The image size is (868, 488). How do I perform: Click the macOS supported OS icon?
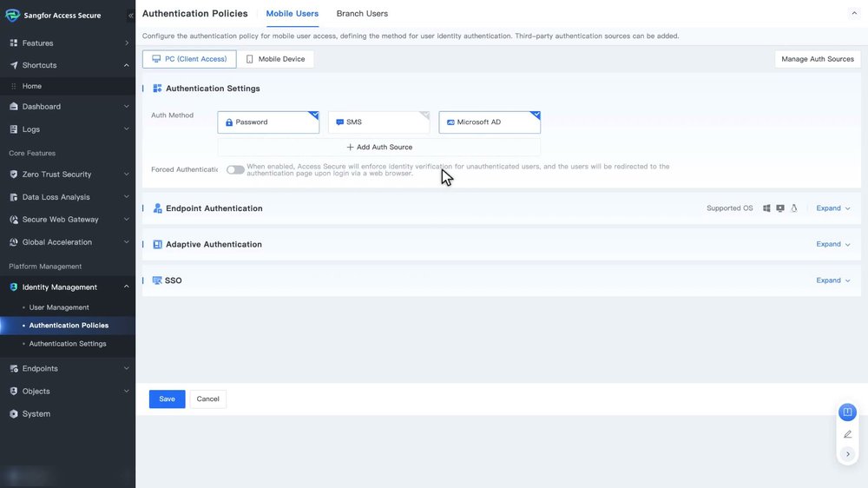click(x=780, y=208)
